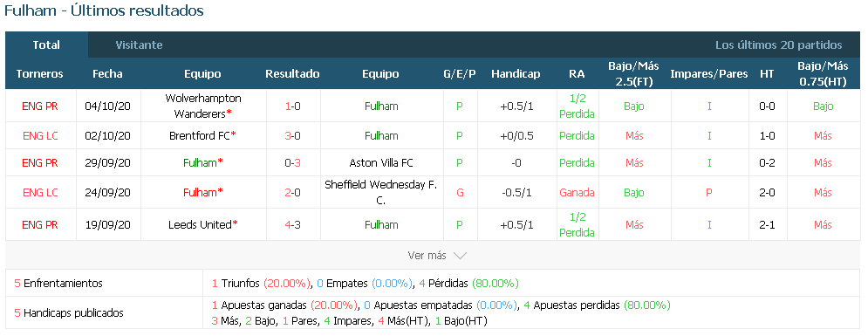The height and width of the screenshot is (336, 868).
Task: Click the 1-0 result versus Wolverhampton
Action: (292, 106)
